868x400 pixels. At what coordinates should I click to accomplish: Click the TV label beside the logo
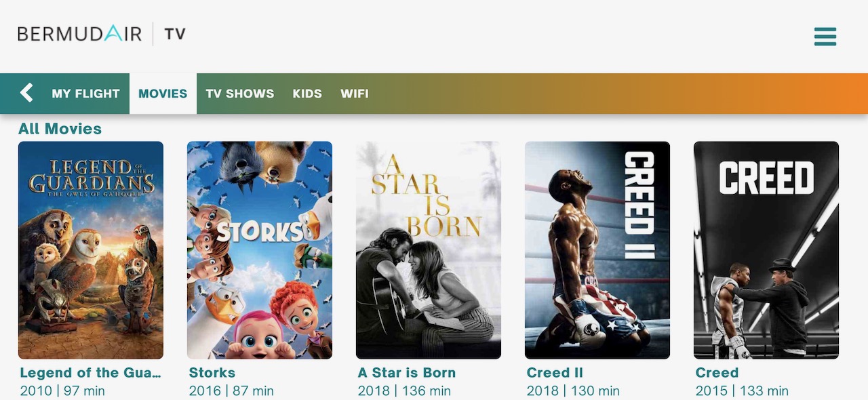(x=175, y=33)
